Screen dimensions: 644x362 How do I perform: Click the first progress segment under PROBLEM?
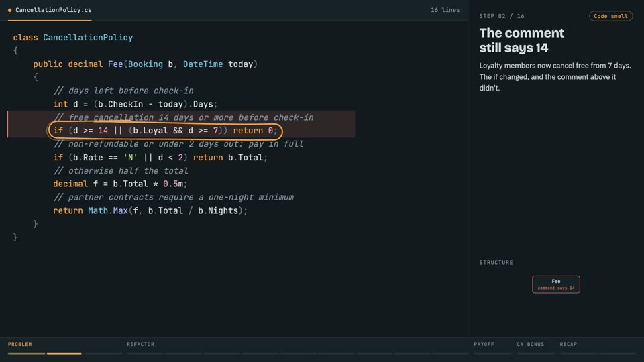point(26,353)
